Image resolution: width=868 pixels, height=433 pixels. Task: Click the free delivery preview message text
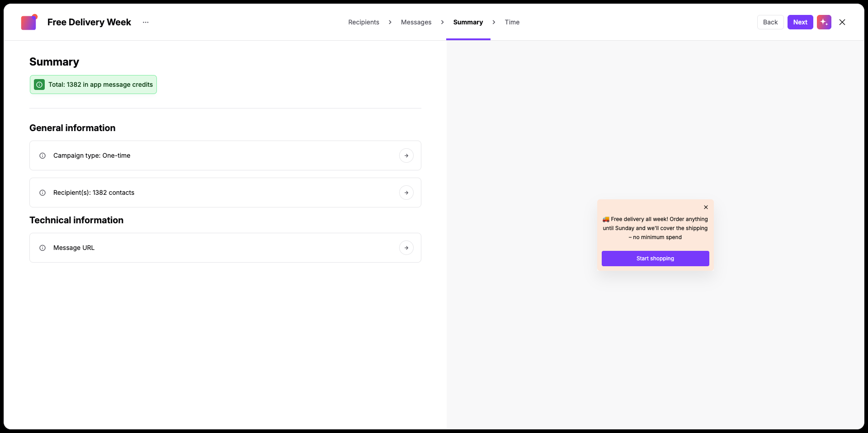(655, 228)
